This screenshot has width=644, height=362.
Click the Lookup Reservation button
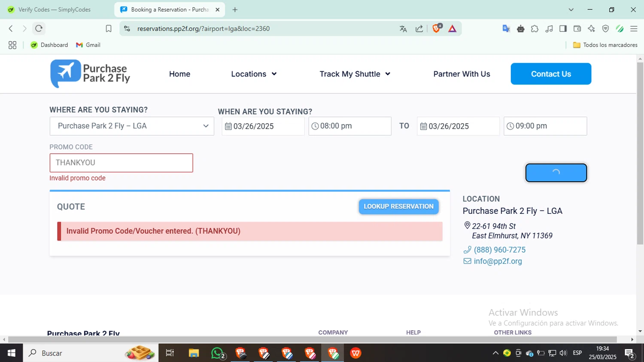[x=398, y=207]
